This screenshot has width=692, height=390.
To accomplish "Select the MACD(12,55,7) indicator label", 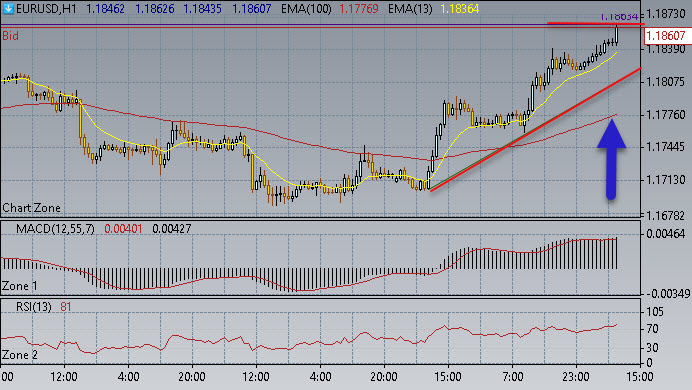I will (x=55, y=229).
